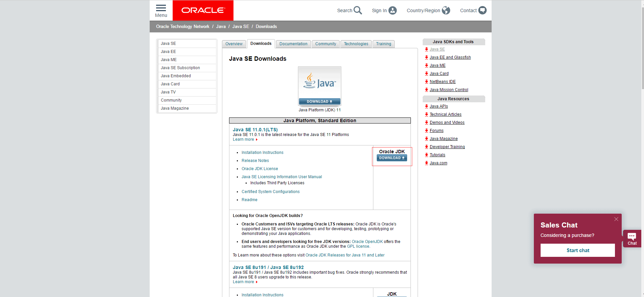Open Java TV in sidebar
644x297 pixels.
click(x=187, y=92)
